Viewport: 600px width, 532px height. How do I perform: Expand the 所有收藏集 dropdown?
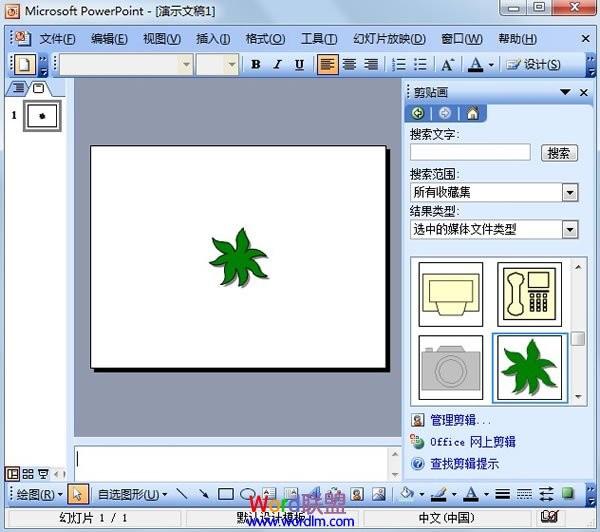click(570, 193)
